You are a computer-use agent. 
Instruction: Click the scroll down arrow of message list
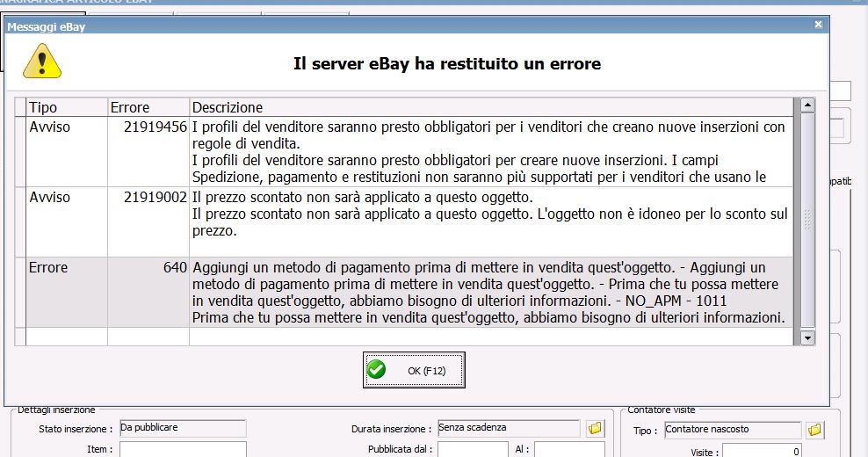pos(807,337)
